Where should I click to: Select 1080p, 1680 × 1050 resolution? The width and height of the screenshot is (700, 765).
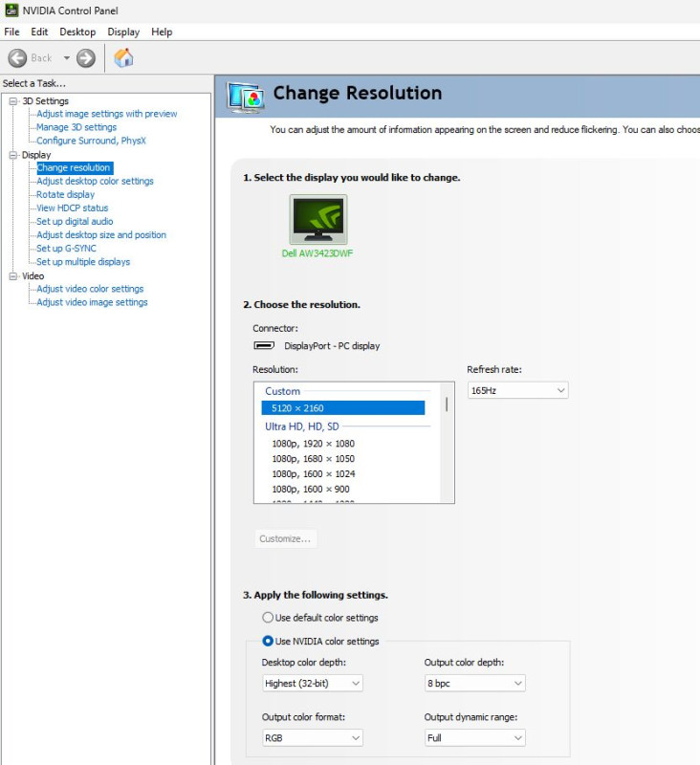(x=313, y=459)
